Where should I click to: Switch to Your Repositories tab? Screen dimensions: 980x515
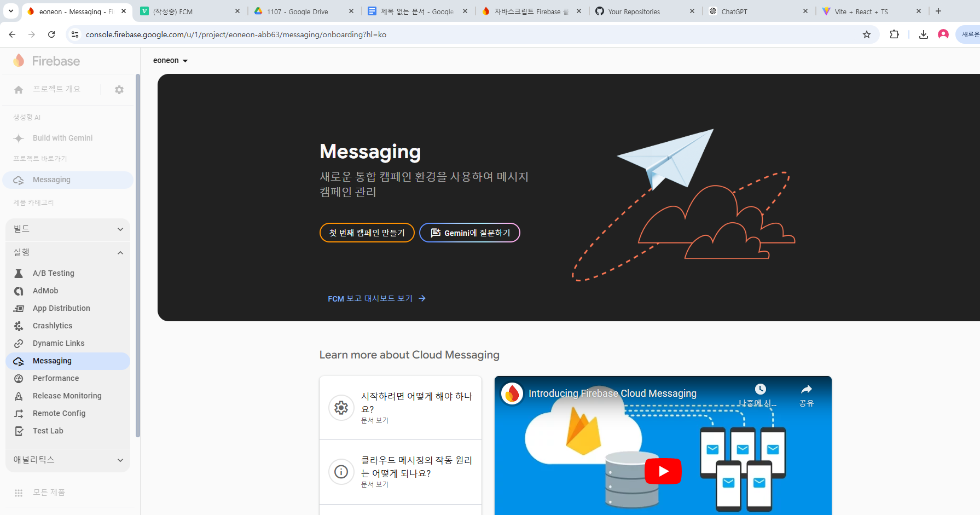point(645,11)
